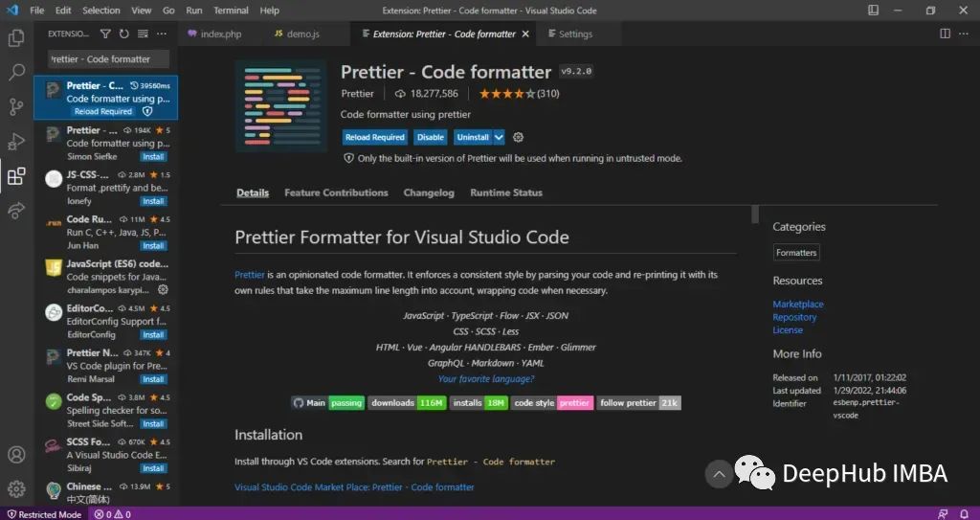This screenshot has height=520, width=980.
Task: Install the SCSS extension by Sibiraj
Action: pyautogui.click(x=153, y=468)
